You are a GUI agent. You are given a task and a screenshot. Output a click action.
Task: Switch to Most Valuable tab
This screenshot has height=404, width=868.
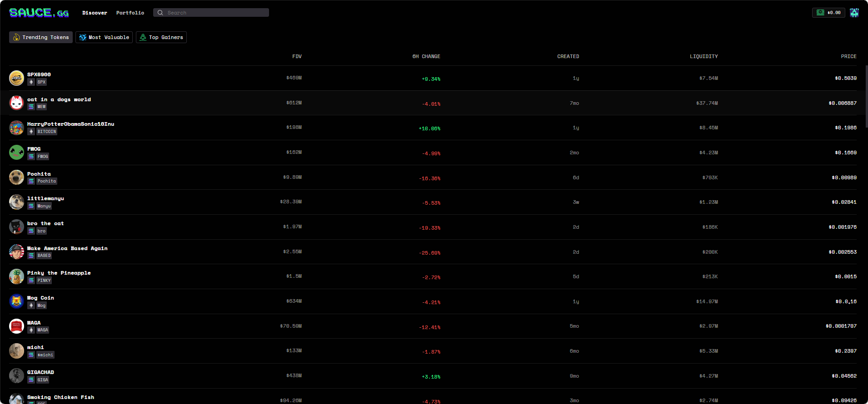pos(104,37)
